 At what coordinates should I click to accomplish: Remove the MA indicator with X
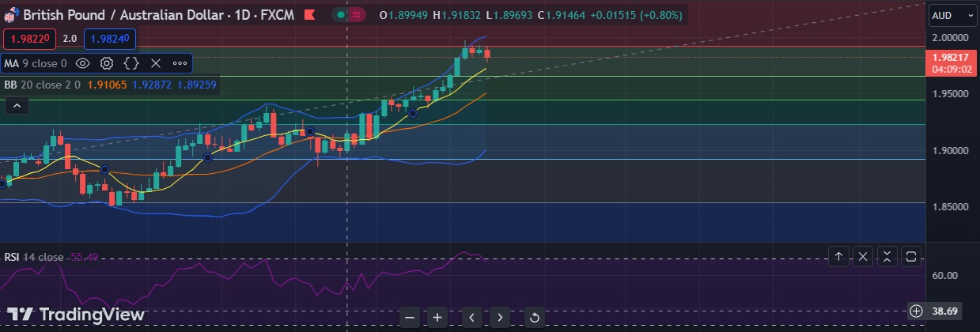click(155, 62)
